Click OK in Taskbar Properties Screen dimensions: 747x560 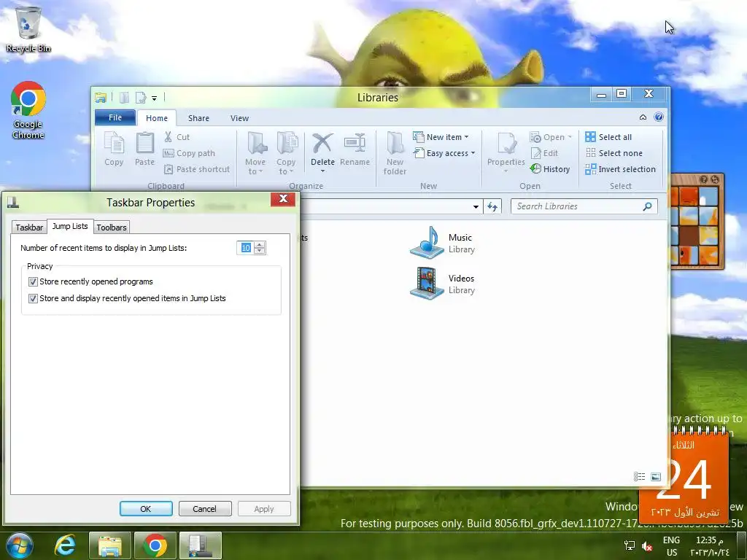click(146, 508)
